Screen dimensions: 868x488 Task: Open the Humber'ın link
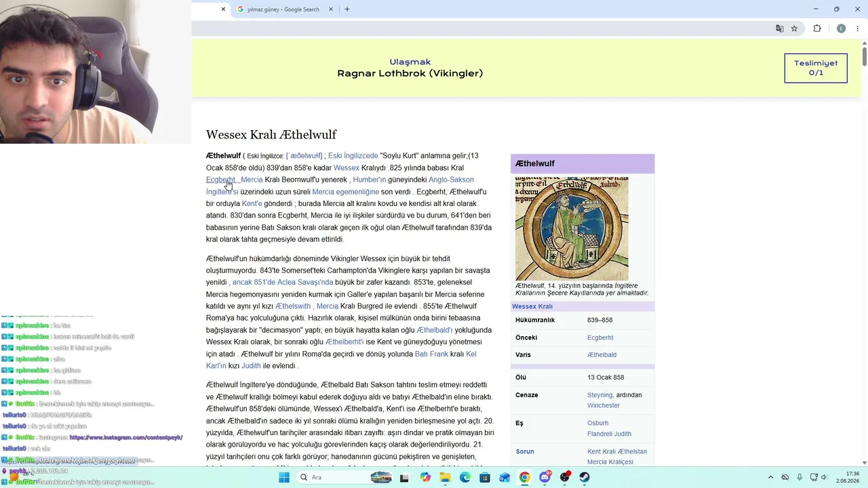[x=369, y=180]
